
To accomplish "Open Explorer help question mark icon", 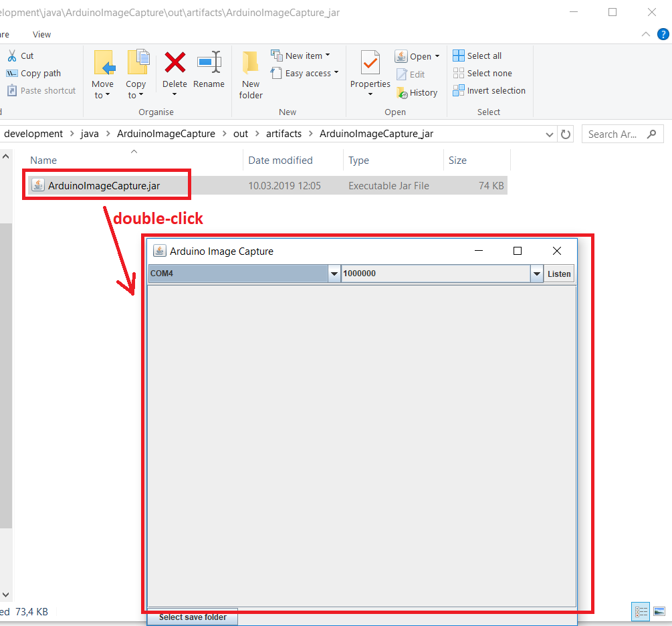I will tap(663, 34).
